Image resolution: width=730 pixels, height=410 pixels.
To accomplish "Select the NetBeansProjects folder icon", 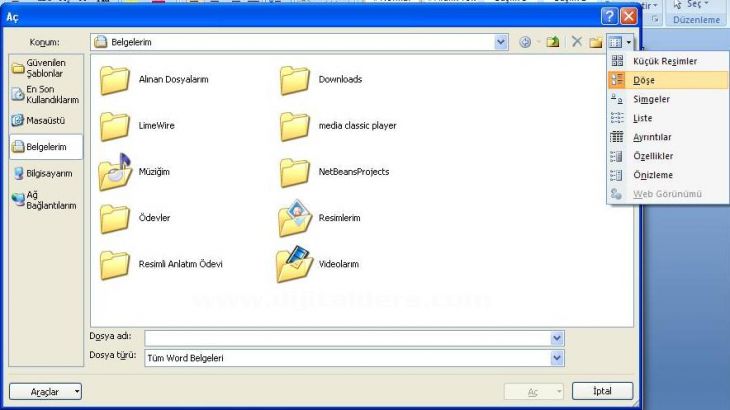I will click(x=294, y=172).
